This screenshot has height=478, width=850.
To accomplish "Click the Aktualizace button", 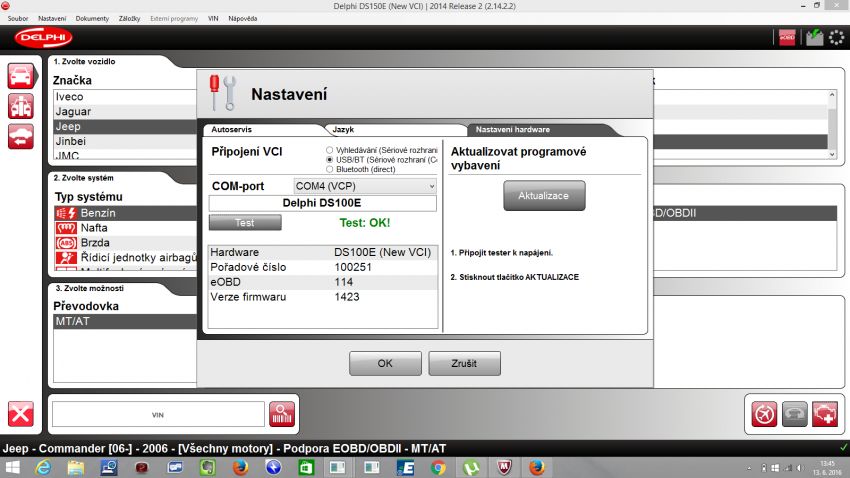I will [544, 196].
